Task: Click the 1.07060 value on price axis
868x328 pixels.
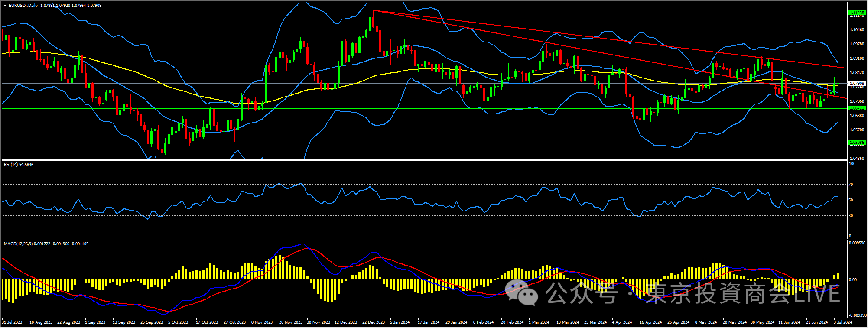Action: [857, 101]
